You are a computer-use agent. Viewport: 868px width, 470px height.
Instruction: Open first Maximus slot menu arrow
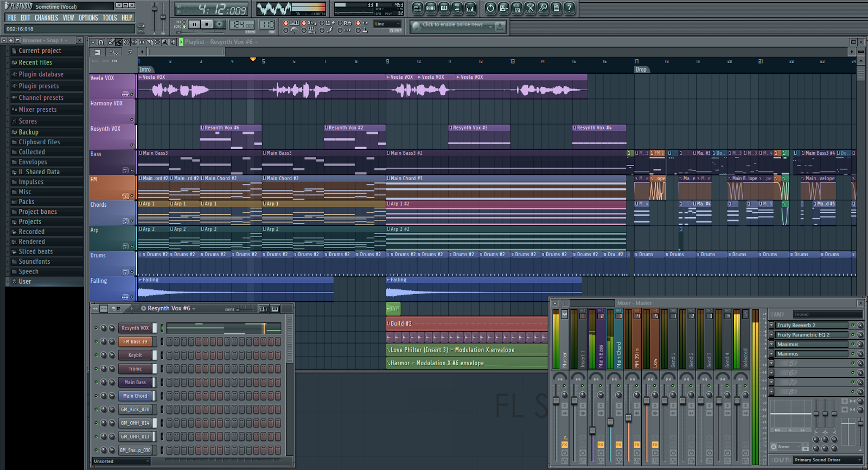[771, 344]
